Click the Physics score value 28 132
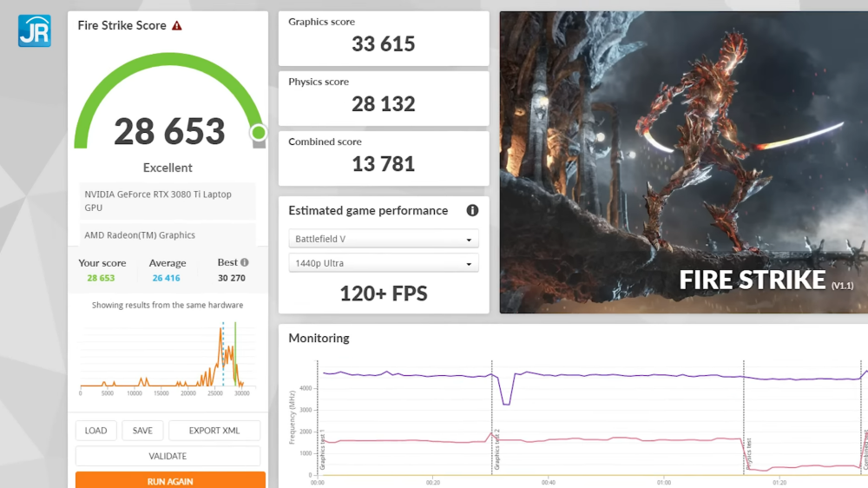 pyautogui.click(x=383, y=103)
